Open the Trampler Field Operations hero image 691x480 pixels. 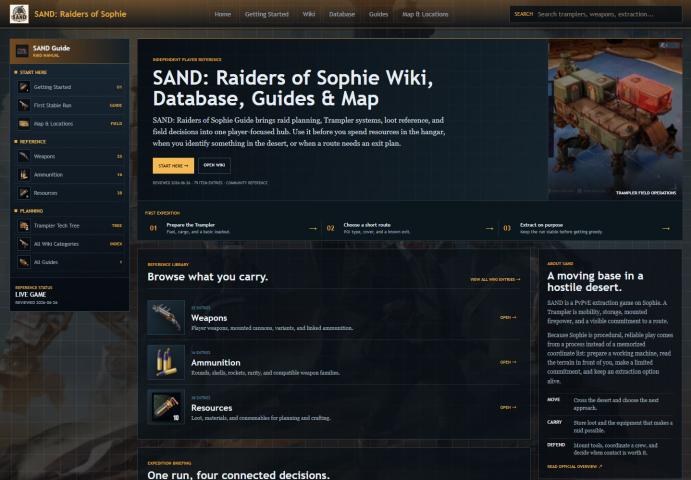click(615, 120)
